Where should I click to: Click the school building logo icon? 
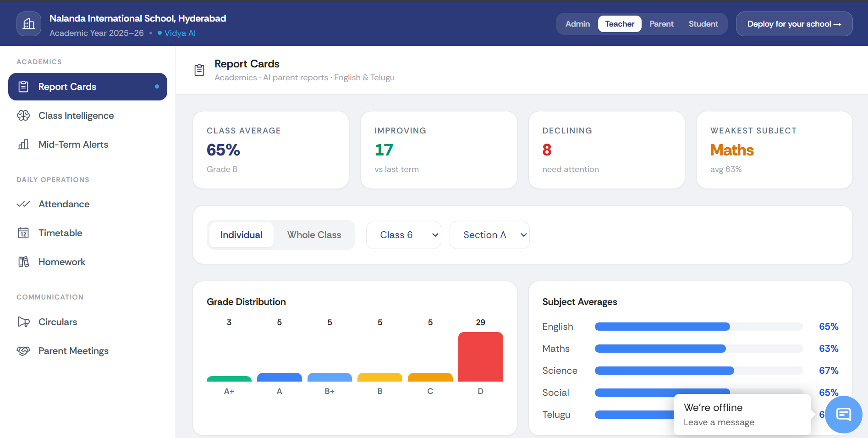click(29, 24)
